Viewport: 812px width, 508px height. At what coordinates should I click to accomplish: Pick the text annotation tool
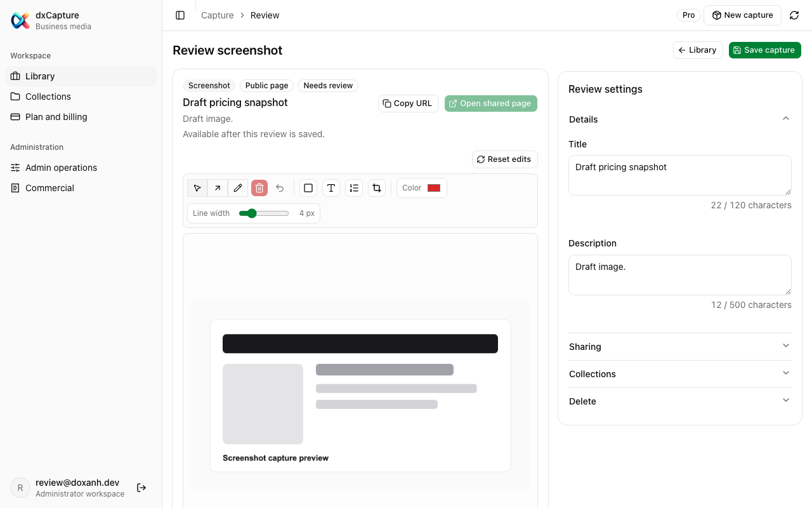tap(331, 188)
